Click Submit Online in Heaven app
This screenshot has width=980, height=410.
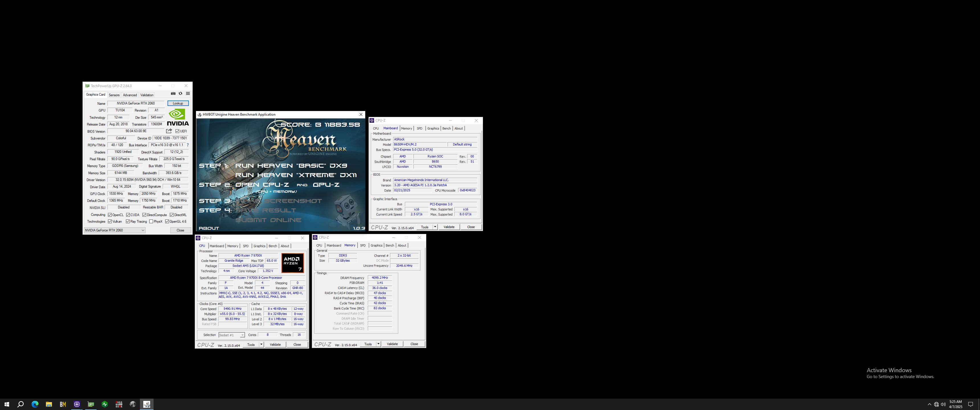click(x=268, y=220)
